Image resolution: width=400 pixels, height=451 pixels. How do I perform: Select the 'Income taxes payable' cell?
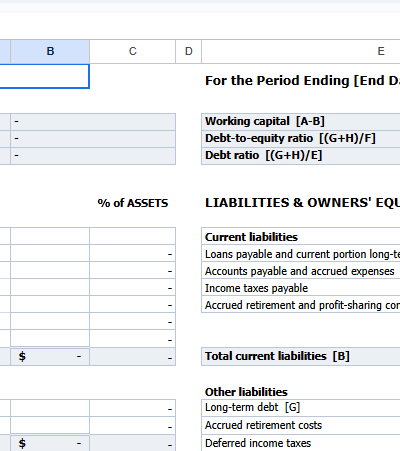[x=301, y=288]
